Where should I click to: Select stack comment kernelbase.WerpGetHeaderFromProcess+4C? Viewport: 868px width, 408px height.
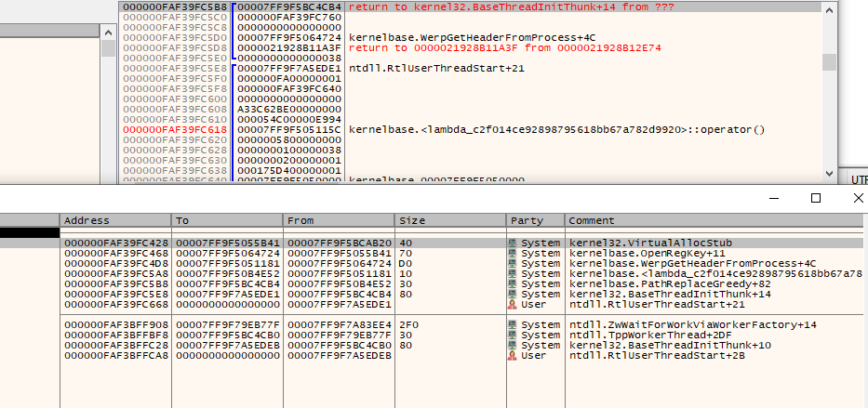[473, 38]
